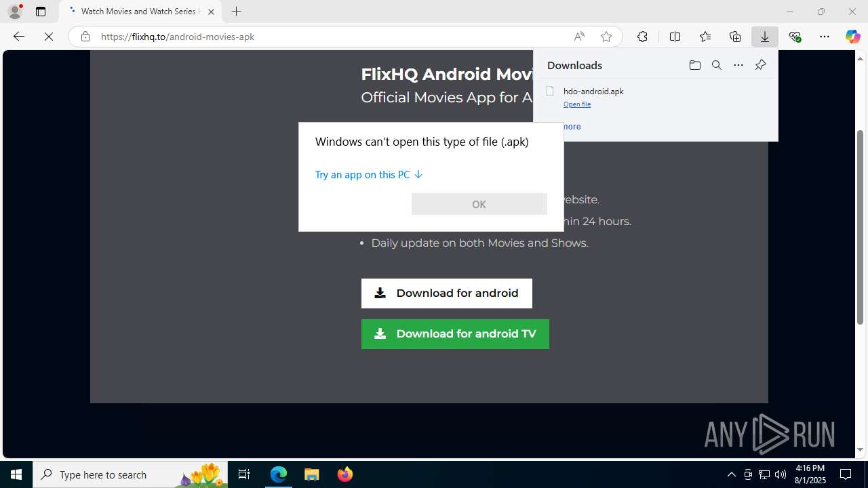
Task: View site information lock icon
Action: coord(85,37)
